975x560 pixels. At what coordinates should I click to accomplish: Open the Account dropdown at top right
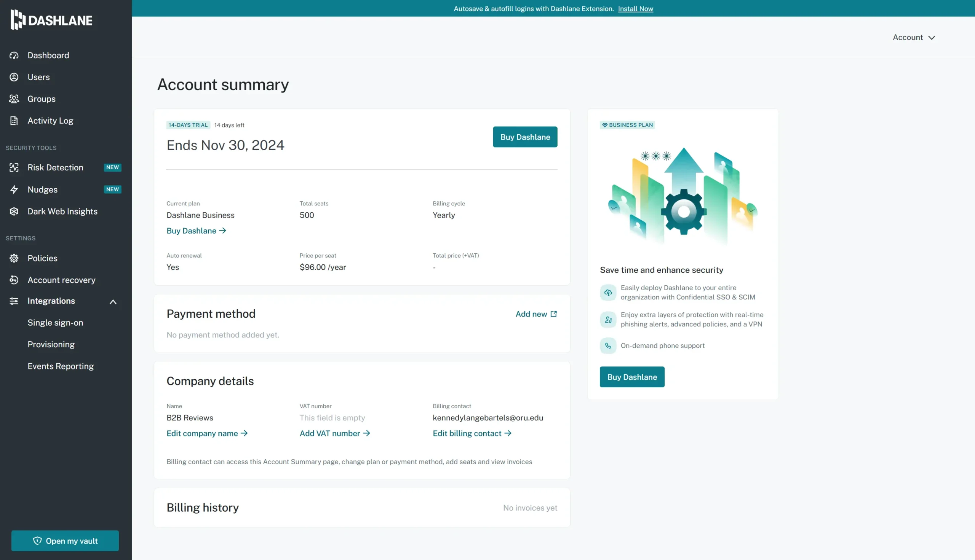pos(914,37)
